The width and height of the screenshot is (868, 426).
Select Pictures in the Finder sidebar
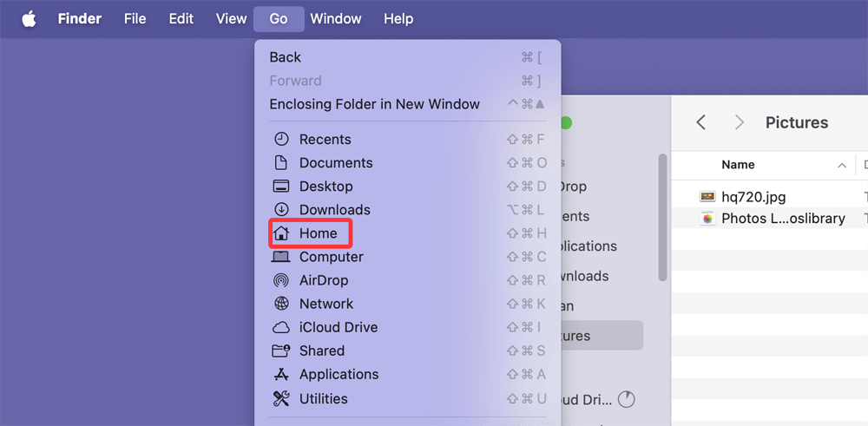(602, 335)
